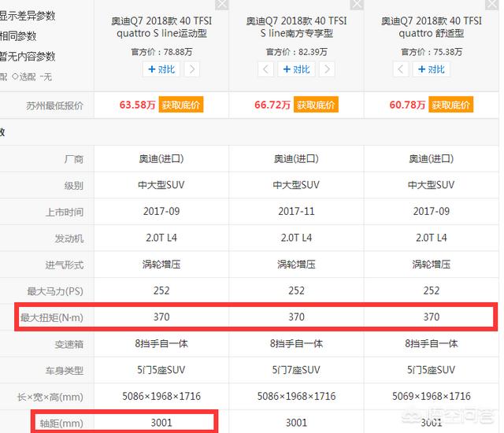Open 奥迪Q7 quattro S line运动型 title link
Screen dimensions: 504x433
161,27
